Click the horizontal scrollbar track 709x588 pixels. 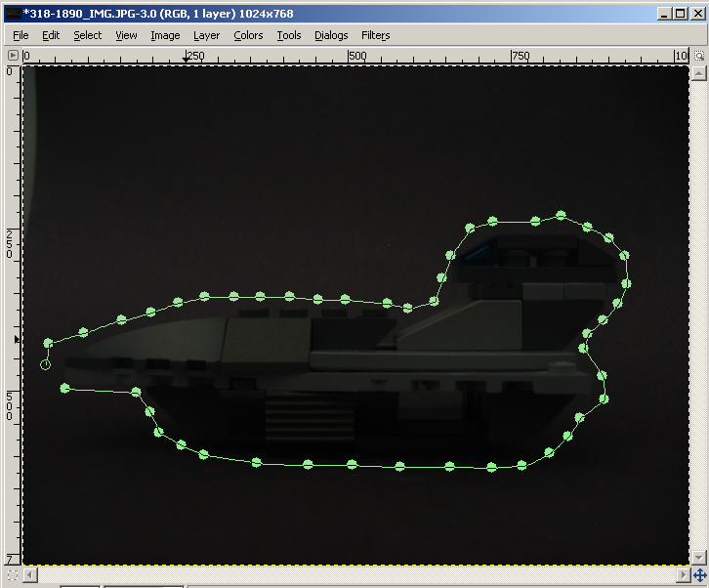tap(356, 575)
